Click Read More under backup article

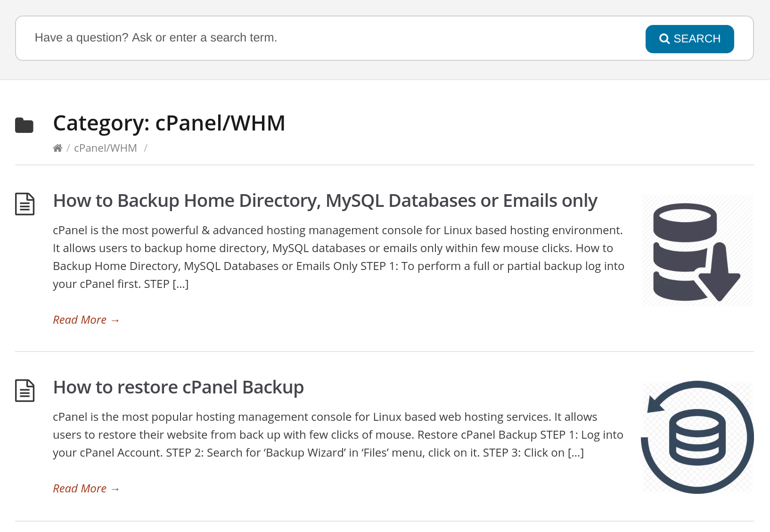[x=86, y=320]
